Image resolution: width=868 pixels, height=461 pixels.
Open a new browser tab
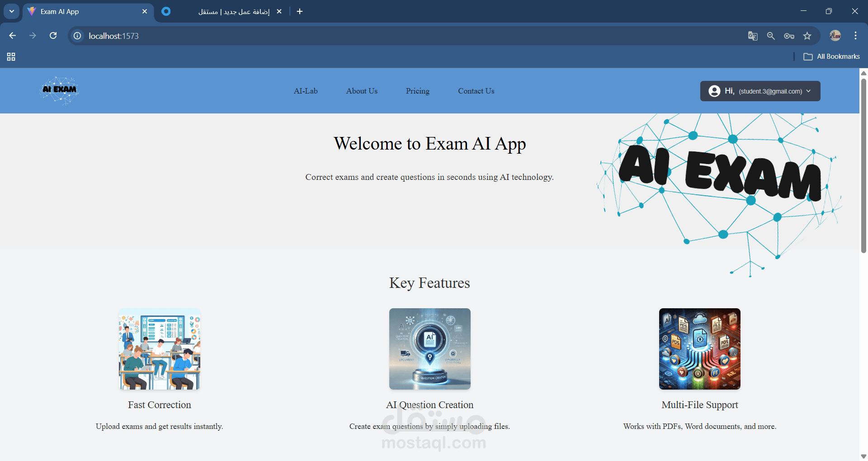[x=299, y=11]
